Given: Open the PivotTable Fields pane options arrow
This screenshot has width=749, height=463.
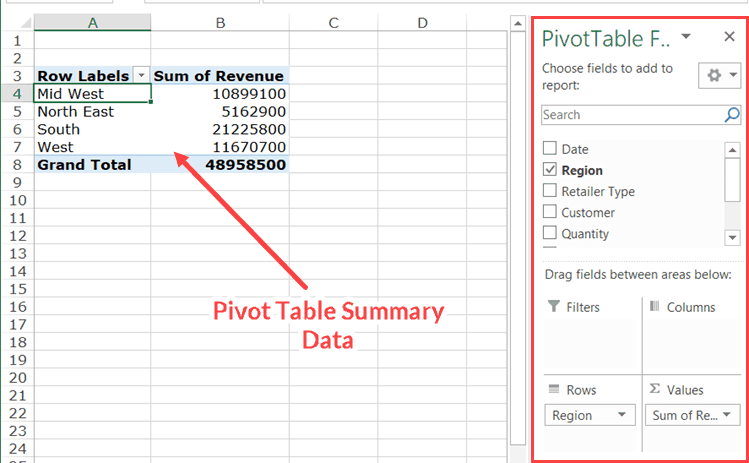Looking at the screenshot, I should point(686,37).
